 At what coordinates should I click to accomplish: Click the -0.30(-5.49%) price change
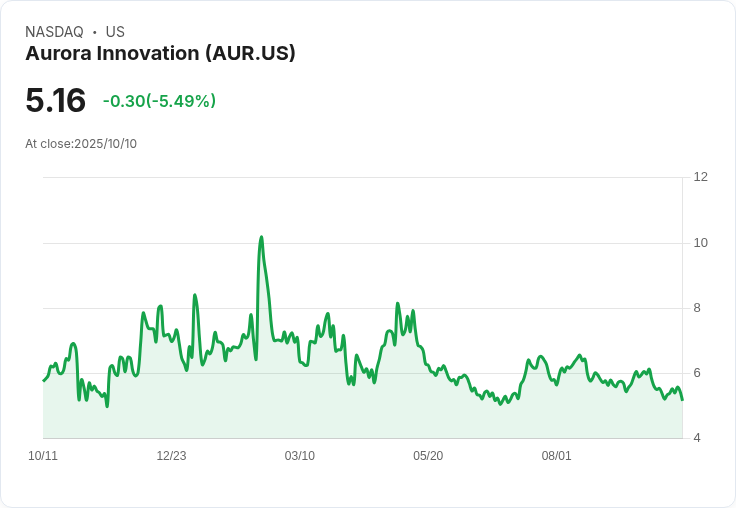tap(159, 101)
